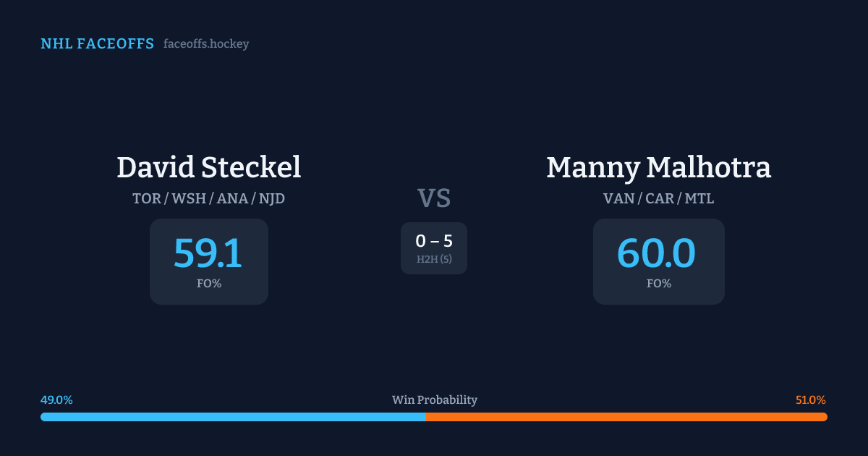Click the FO% label under 60.0

(658, 284)
